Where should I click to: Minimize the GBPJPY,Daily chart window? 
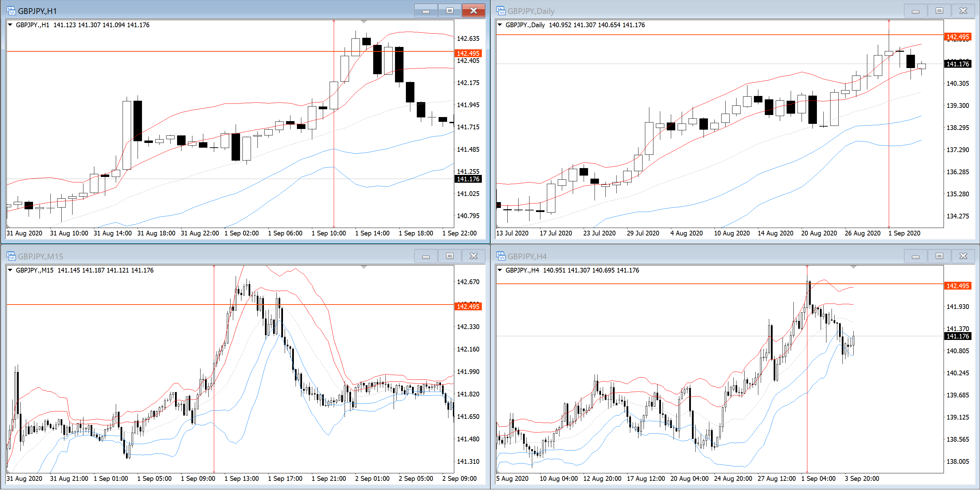[915, 11]
